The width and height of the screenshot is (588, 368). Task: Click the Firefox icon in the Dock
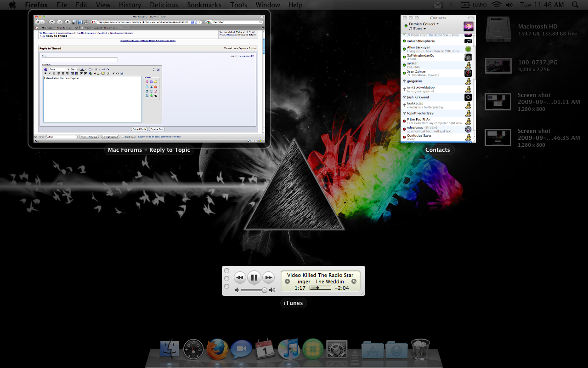217,349
